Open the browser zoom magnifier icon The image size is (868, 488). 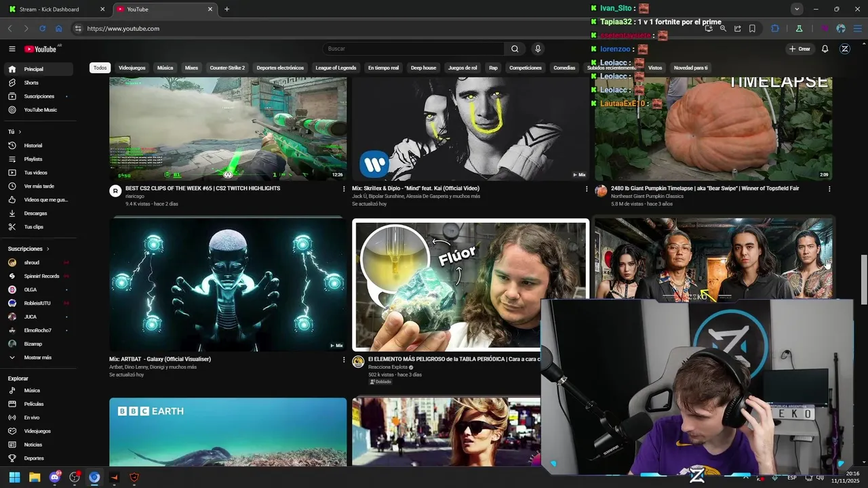click(x=723, y=28)
